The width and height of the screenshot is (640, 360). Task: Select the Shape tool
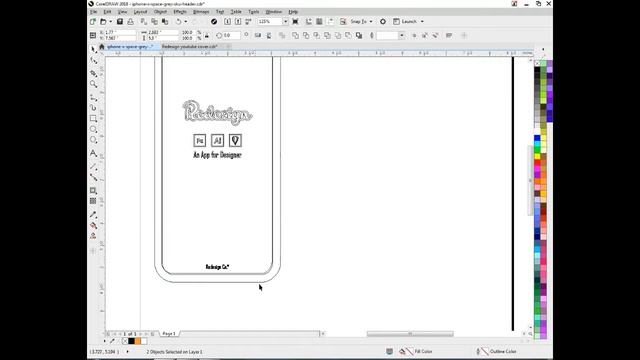point(93,61)
